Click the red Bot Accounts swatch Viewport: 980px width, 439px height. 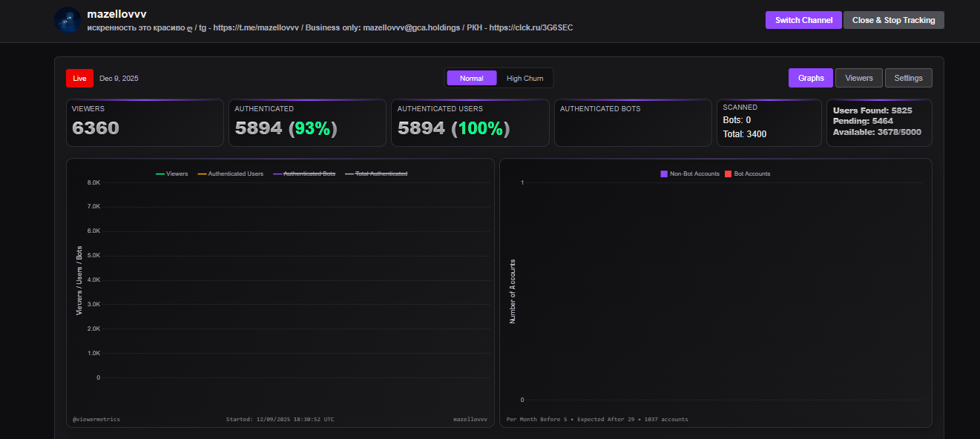(x=728, y=174)
